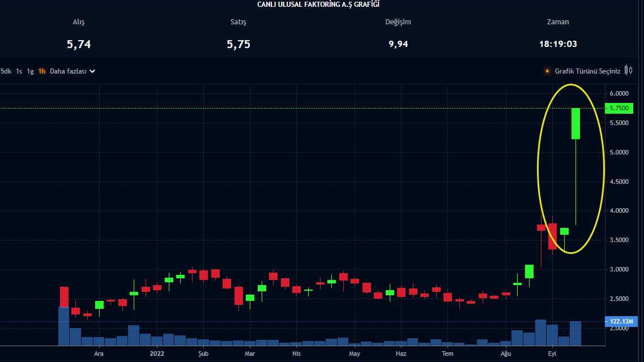Click the Tem time axis label
Viewport: 644px width, 362px height.
click(447, 354)
